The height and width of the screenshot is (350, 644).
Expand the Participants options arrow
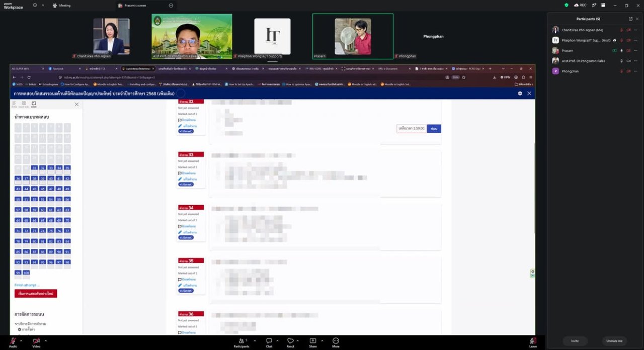pyautogui.click(x=255, y=340)
